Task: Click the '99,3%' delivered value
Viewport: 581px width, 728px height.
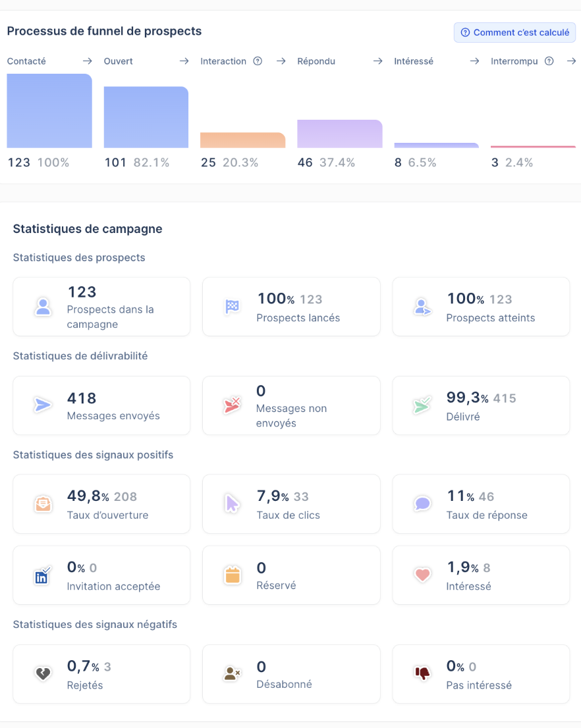Action: 467,398
